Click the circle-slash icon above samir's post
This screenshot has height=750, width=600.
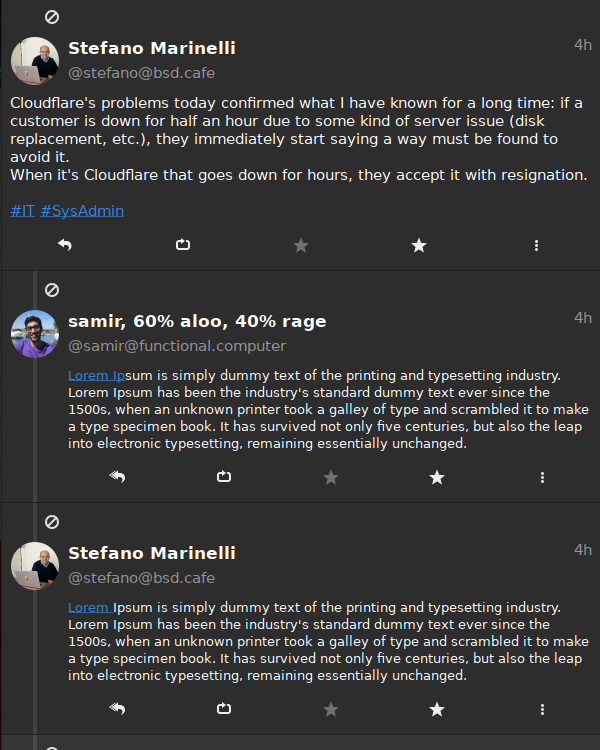tap(52, 290)
